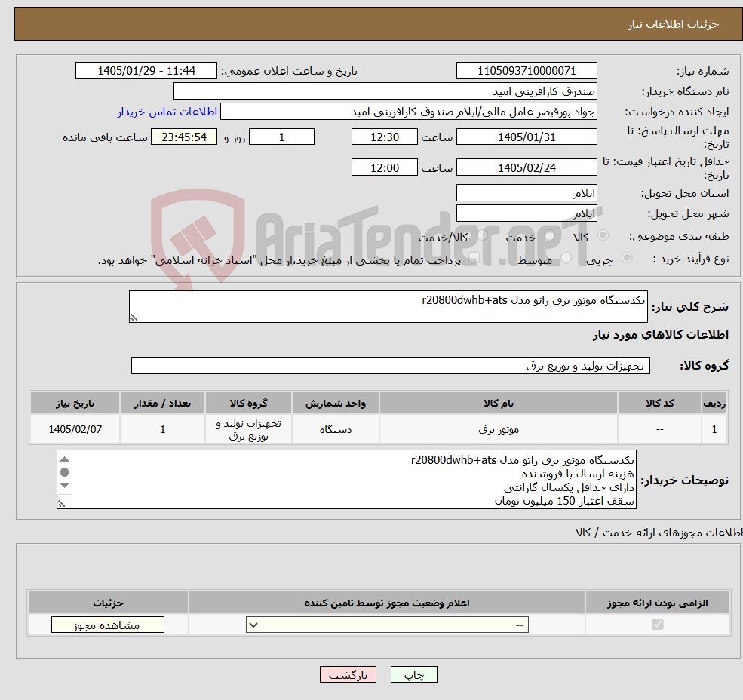Click the گروه کالا column header
This screenshot has width=743, height=700.
249,403
